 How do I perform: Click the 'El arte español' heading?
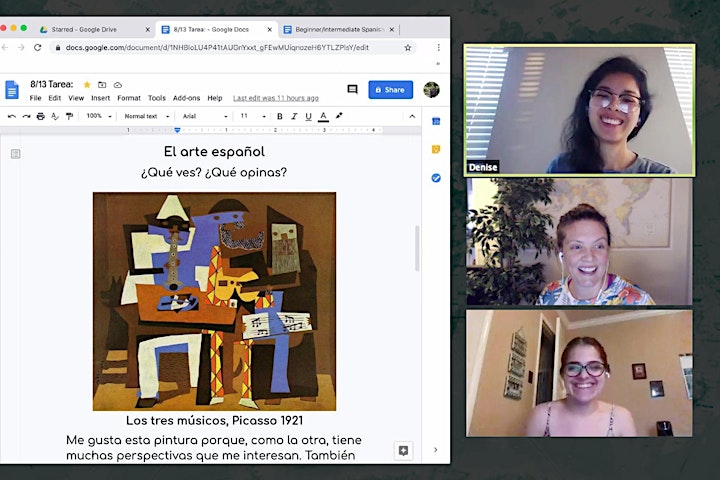coord(214,152)
